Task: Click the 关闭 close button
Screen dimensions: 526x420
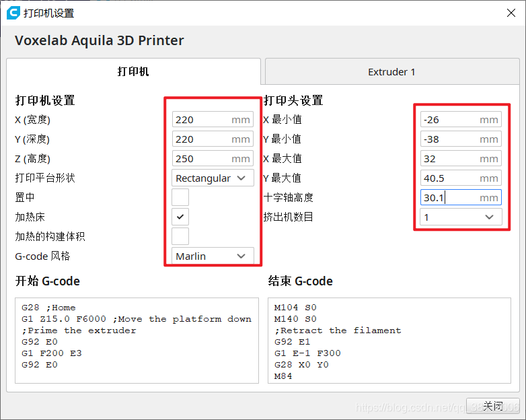Action: tap(493, 406)
